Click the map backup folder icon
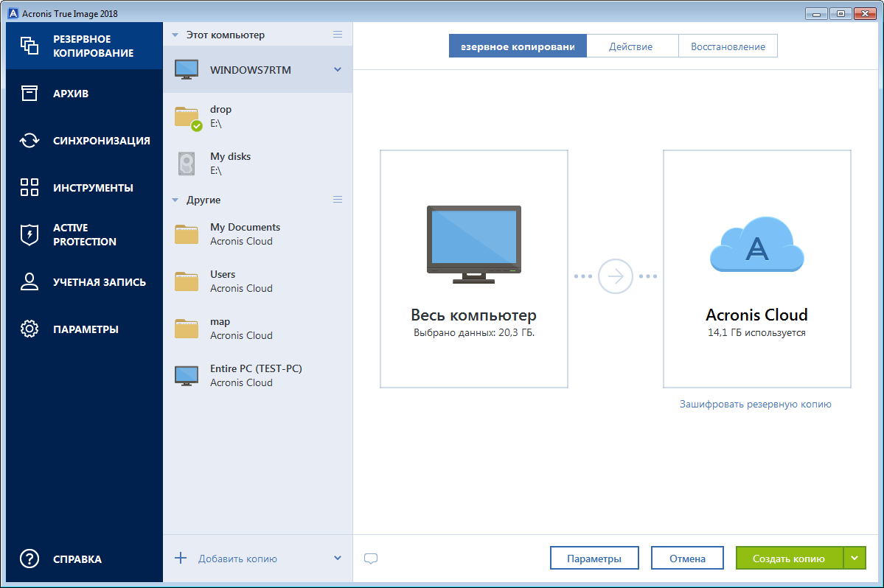The height and width of the screenshot is (588, 884). pyautogui.click(x=186, y=329)
